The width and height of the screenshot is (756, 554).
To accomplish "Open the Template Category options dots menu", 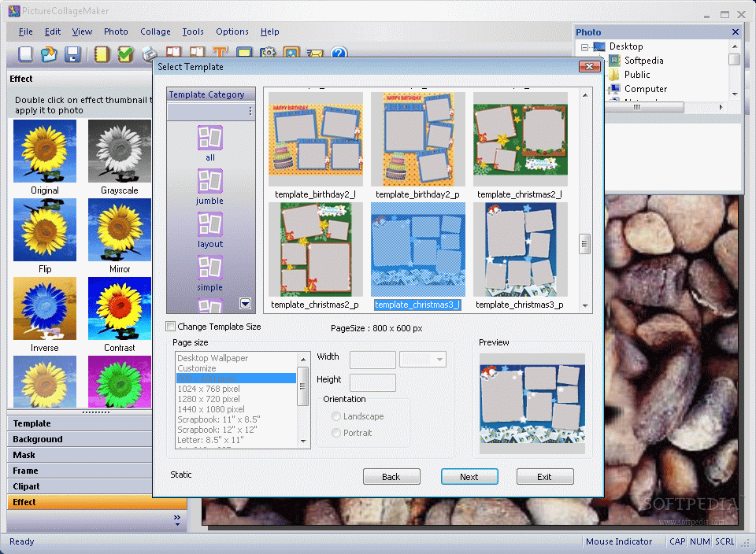I will [x=250, y=111].
